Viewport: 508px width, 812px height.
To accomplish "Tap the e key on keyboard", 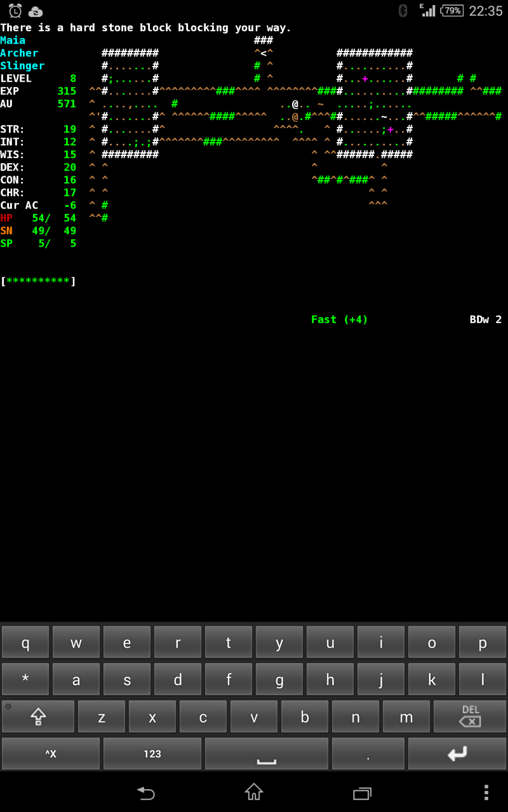I will click(x=127, y=642).
